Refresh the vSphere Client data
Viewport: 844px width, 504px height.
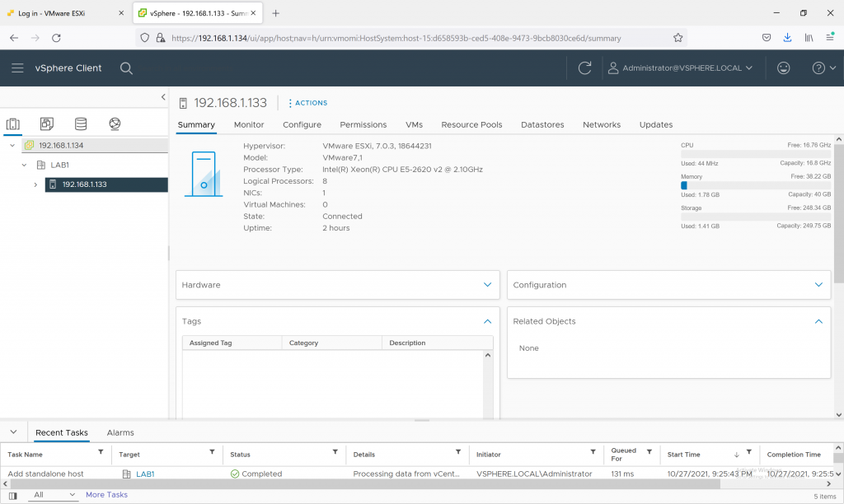(584, 68)
